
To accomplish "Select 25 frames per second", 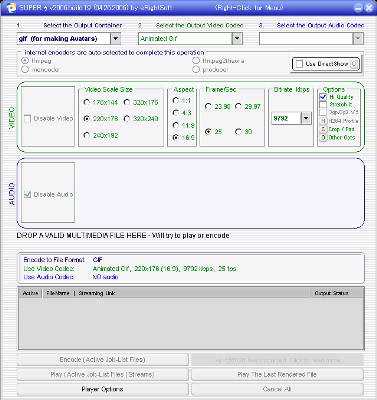I will point(208,132).
